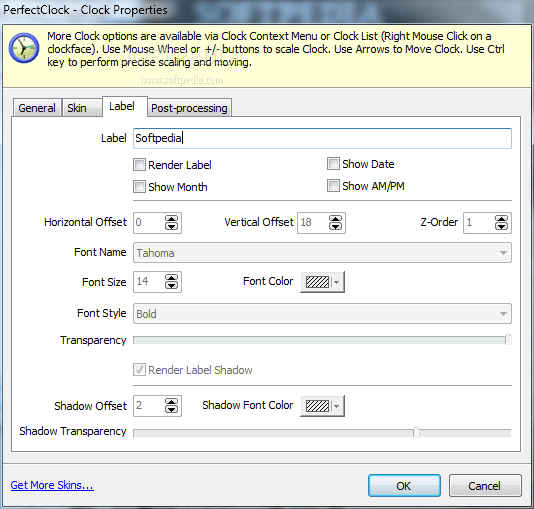Click the Vertical Offset value field

(x=313, y=223)
